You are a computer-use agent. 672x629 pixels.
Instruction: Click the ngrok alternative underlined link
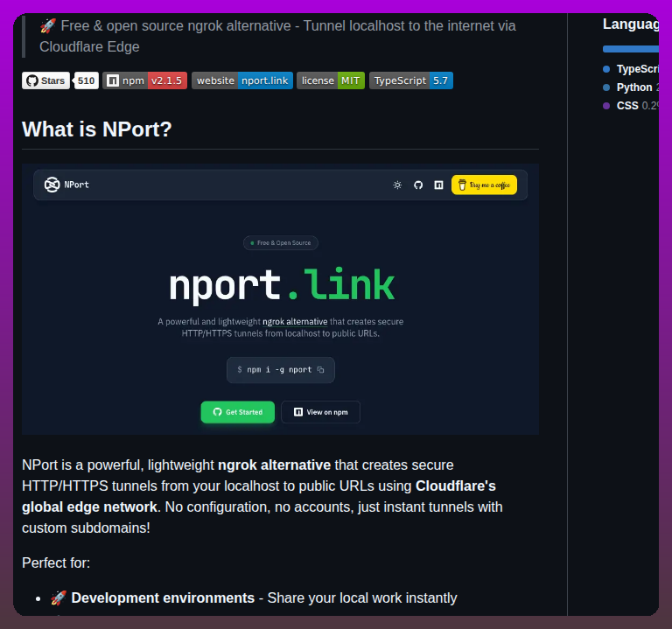(x=295, y=322)
